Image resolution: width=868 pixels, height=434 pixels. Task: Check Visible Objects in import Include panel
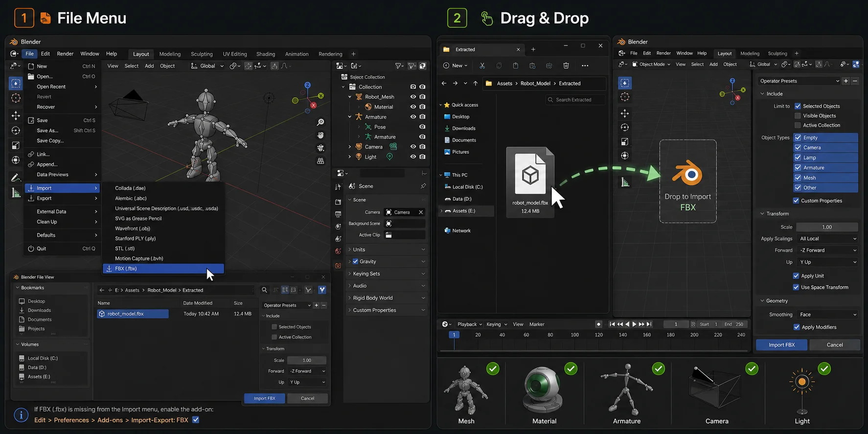click(798, 116)
